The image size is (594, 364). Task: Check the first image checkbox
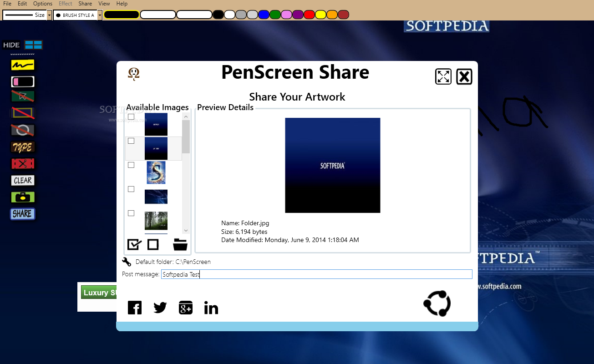[131, 117]
